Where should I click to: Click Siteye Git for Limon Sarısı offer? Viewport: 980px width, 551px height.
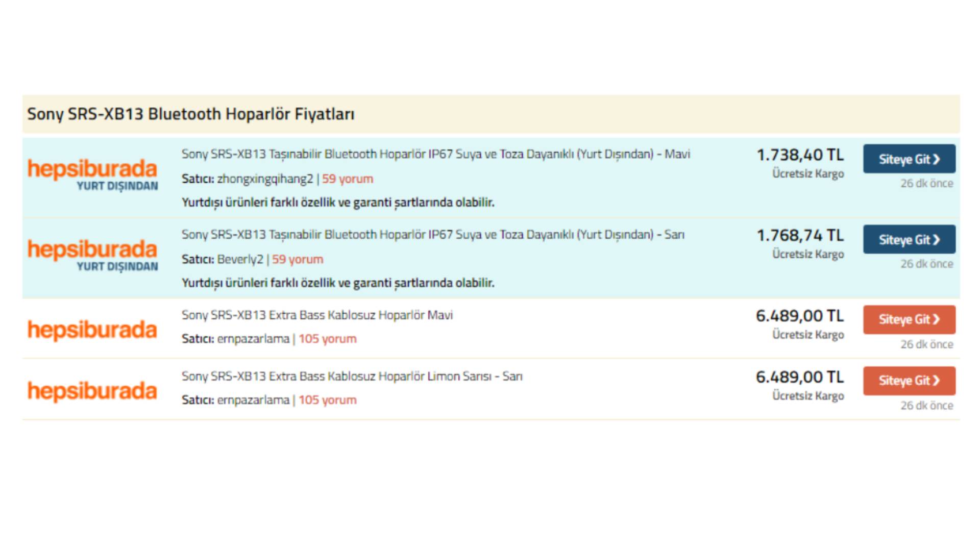tap(909, 381)
